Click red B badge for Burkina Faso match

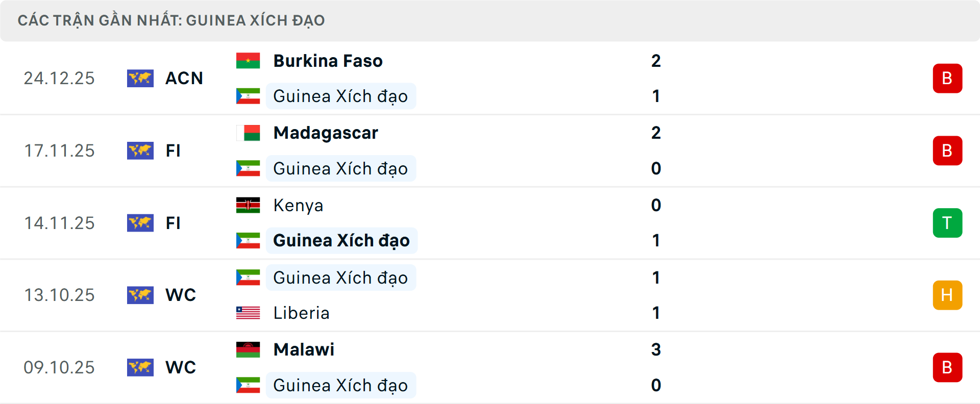click(x=947, y=79)
